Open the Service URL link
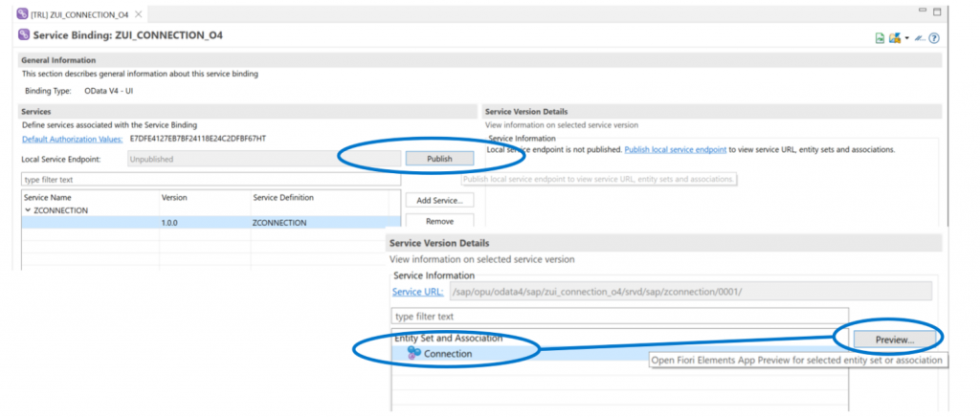The width and height of the screenshot is (980, 417). (x=417, y=292)
